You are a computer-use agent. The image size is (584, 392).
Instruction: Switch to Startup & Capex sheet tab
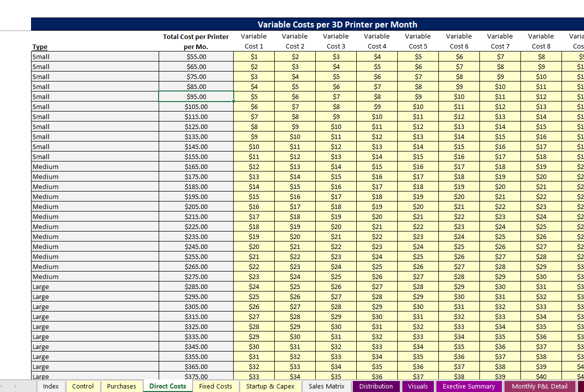(x=270, y=386)
